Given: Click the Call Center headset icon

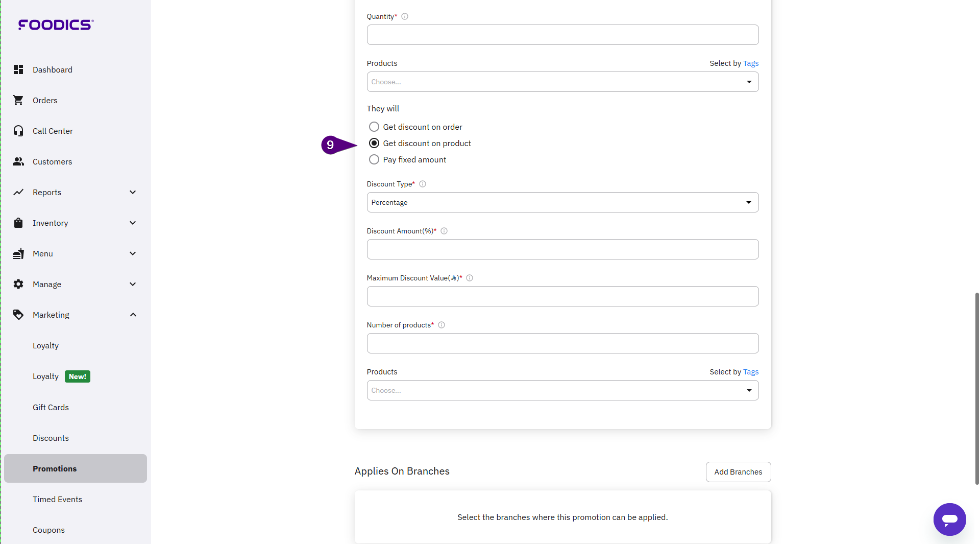Looking at the screenshot, I should pyautogui.click(x=18, y=131).
